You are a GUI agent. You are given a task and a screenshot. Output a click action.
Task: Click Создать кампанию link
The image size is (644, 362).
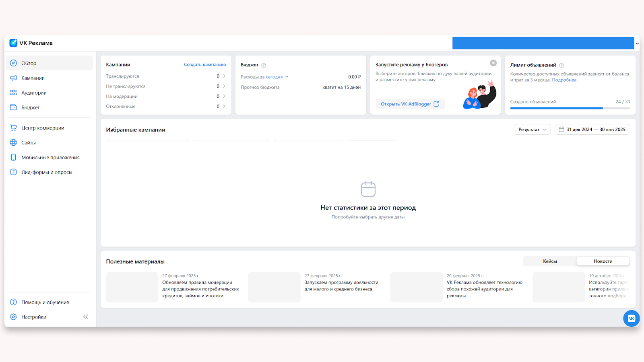tap(205, 64)
